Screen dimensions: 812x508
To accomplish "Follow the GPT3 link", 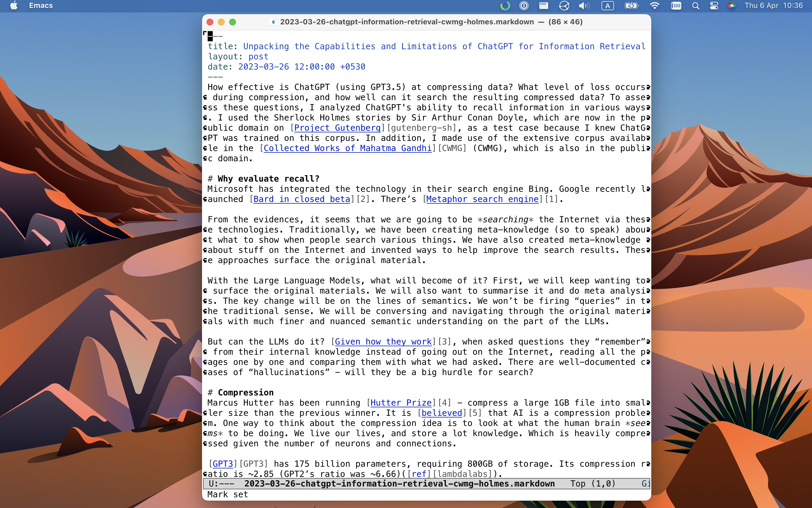I will (x=223, y=464).
